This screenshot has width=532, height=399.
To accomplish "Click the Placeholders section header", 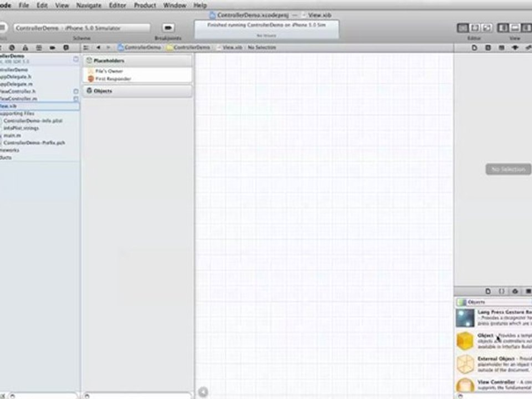I will click(x=137, y=60).
